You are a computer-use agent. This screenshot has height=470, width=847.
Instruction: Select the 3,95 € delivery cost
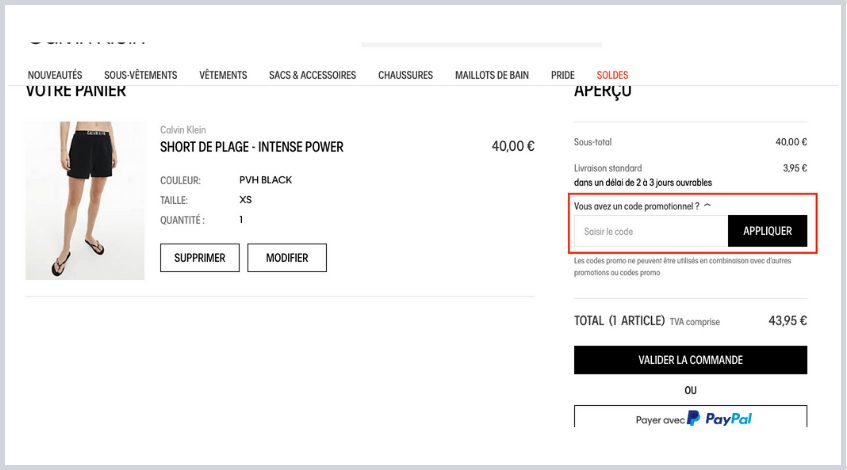coord(795,168)
